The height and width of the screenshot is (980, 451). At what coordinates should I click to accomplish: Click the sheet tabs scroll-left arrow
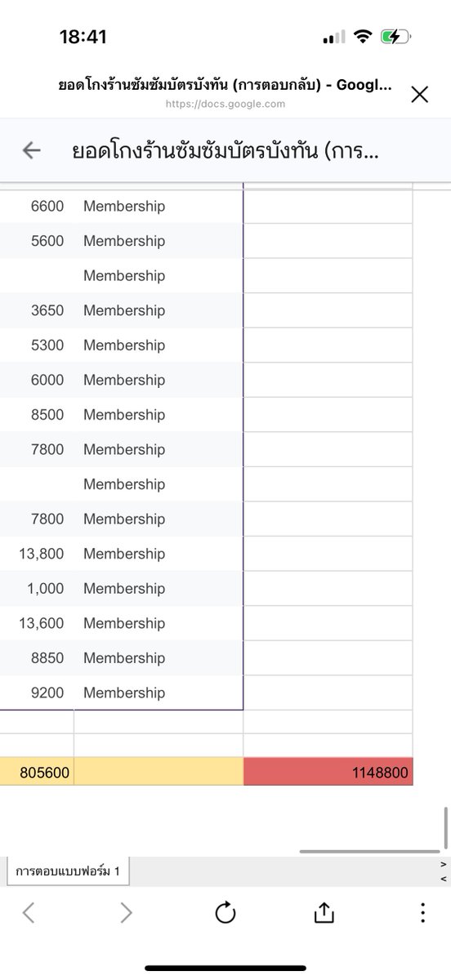pos(443,879)
